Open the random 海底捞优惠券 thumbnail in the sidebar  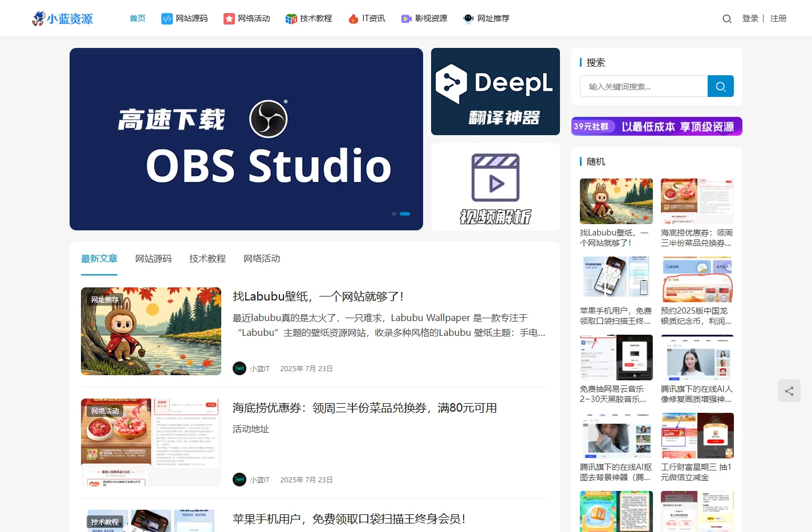click(697, 201)
